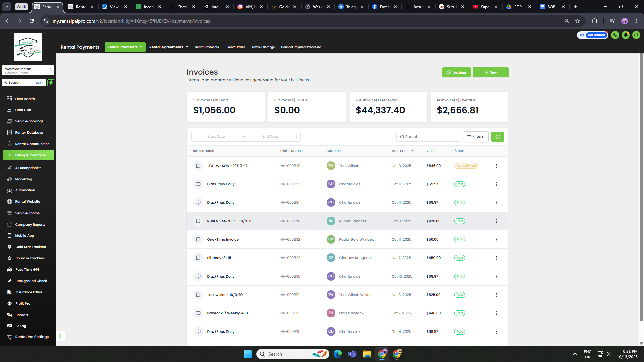
Task: Select the One-Time Invoice row icon
Action: pyautogui.click(x=198, y=240)
